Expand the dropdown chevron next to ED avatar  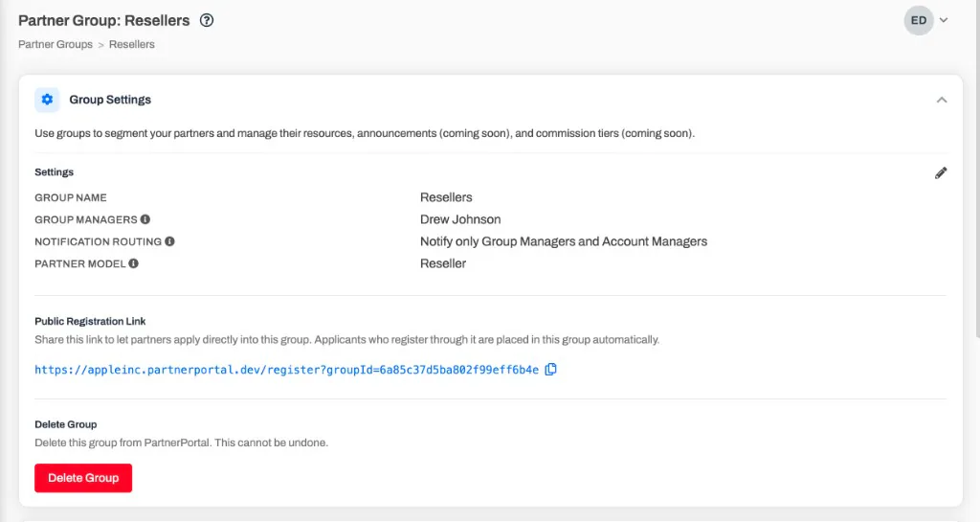coord(944,20)
